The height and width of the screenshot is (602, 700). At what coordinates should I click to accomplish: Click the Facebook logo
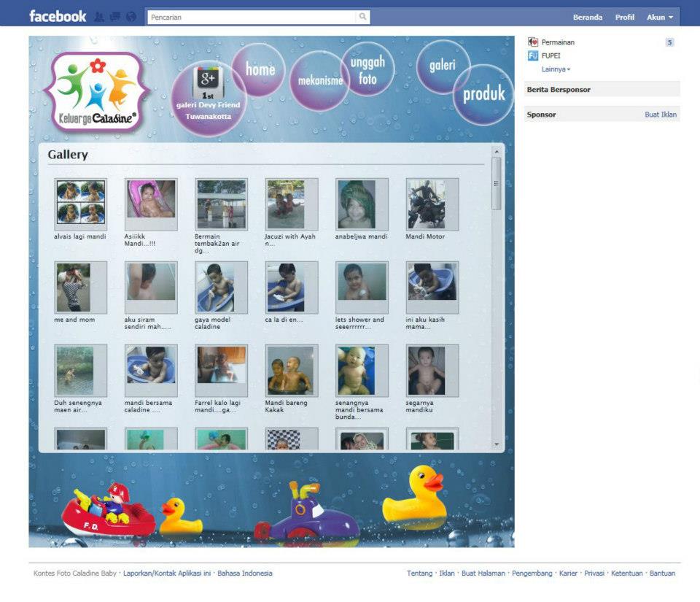pos(58,17)
